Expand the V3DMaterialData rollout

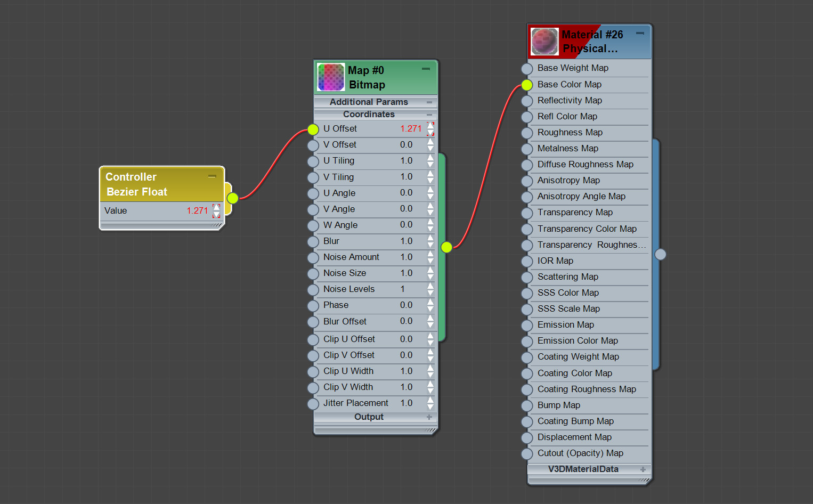coord(643,469)
